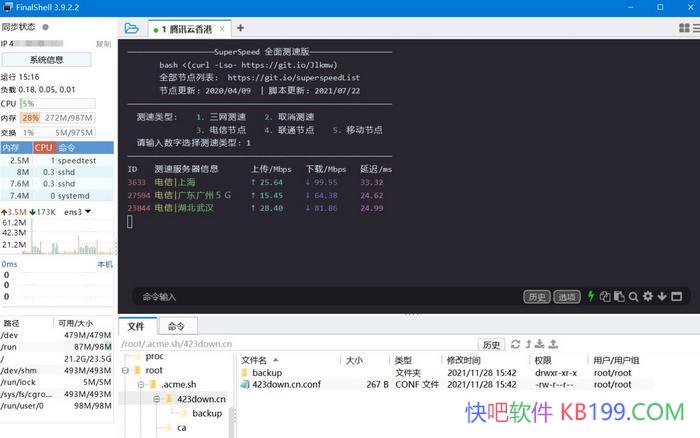
Task: Click the green lightning quick command icon
Action: coord(592,296)
